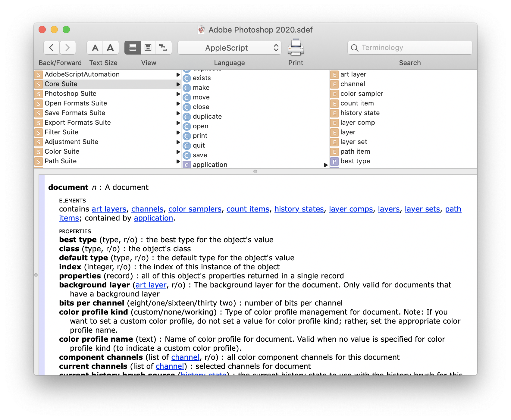The height and width of the screenshot is (420, 511).
Task: Select layer comp in third column
Action: tap(403, 123)
